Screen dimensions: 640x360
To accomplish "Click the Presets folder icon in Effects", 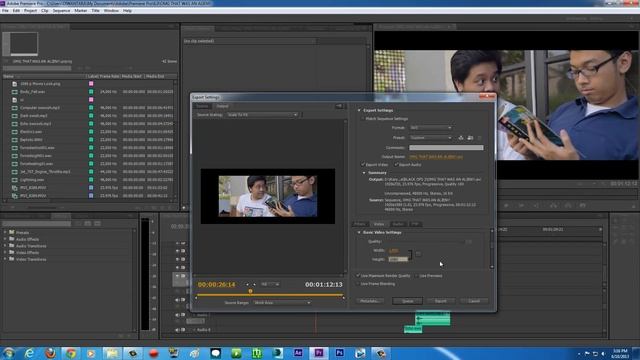I will [12, 232].
